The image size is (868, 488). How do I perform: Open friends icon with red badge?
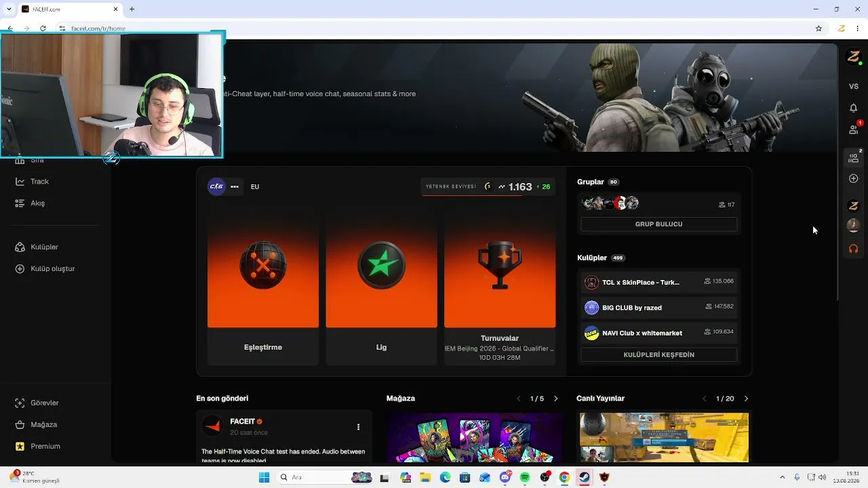pyautogui.click(x=854, y=129)
